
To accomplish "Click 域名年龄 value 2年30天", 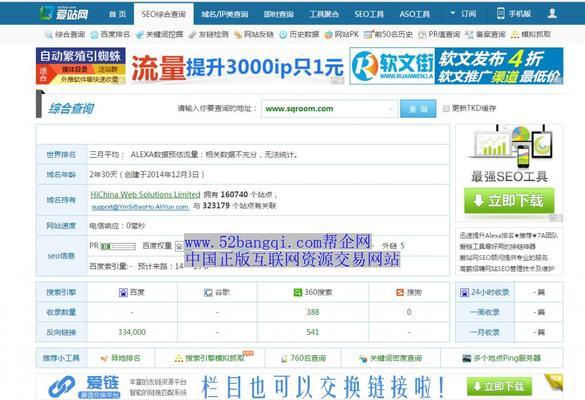I will 147,174.
